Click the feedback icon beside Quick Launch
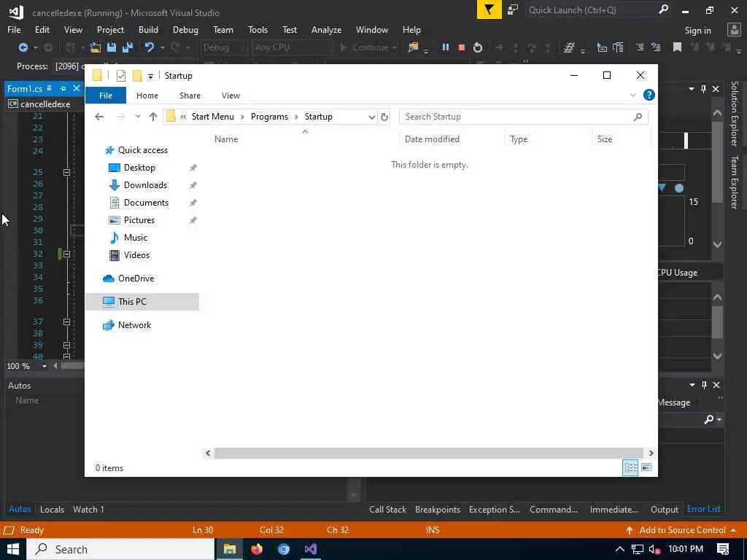The height and width of the screenshot is (560, 747). (x=513, y=9)
